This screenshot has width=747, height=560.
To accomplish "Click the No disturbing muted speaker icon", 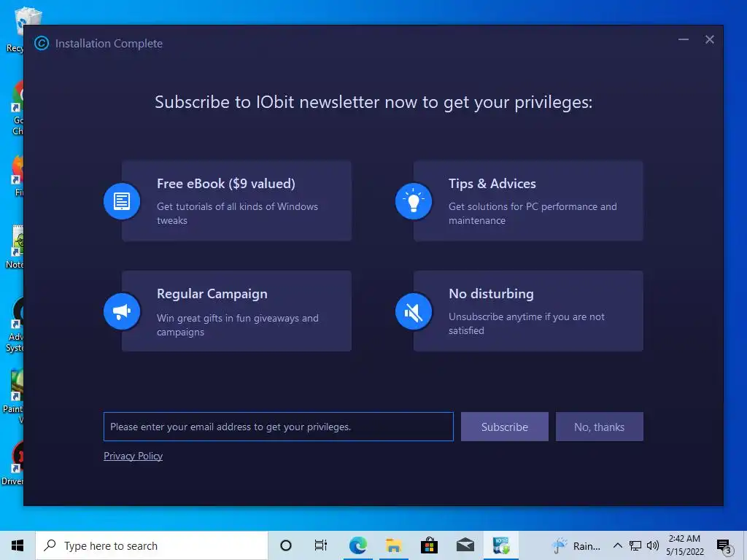I will point(414,311).
